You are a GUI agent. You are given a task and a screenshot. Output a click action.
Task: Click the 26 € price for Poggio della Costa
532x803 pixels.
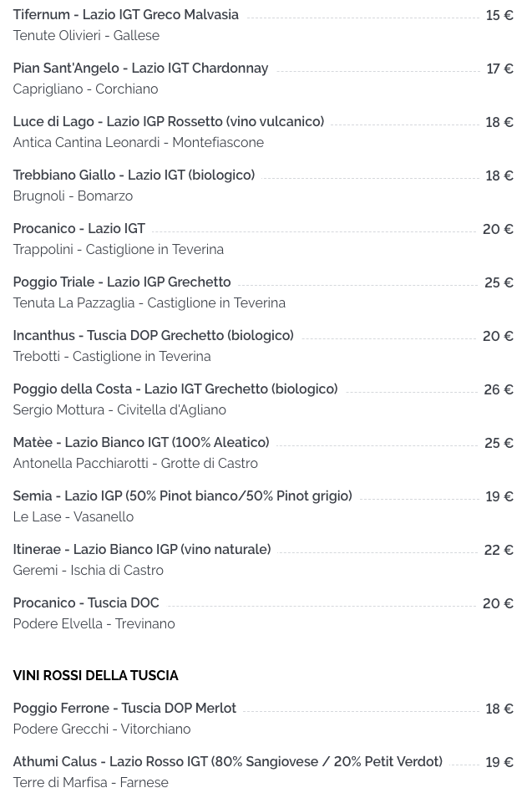(499, 389)
